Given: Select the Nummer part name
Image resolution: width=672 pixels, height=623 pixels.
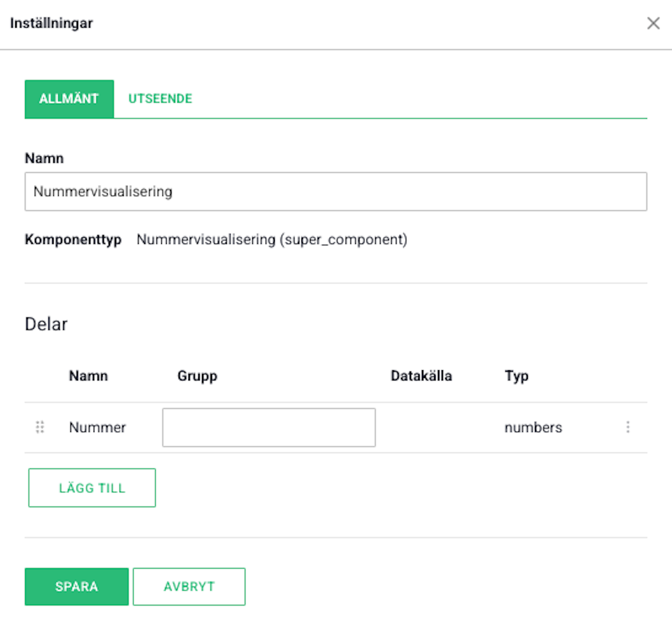Looking at the screenshot, I should 97,427.
